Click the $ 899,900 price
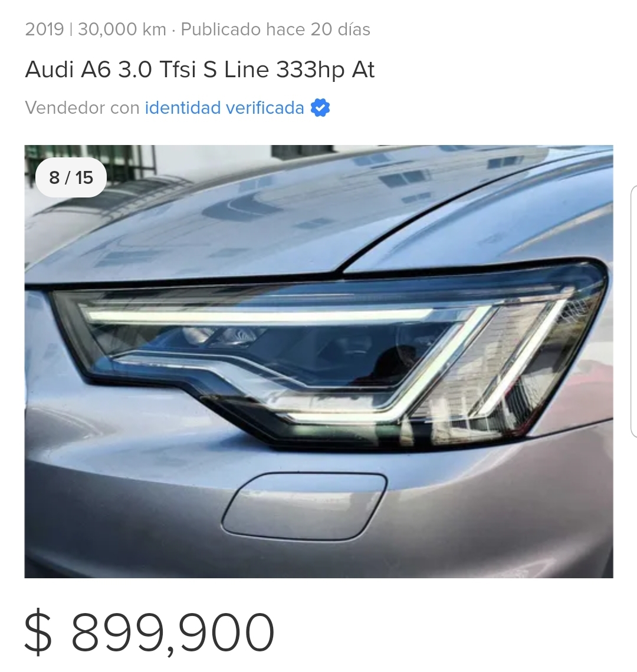Viewport: 637px width, 672px height. 149,632
